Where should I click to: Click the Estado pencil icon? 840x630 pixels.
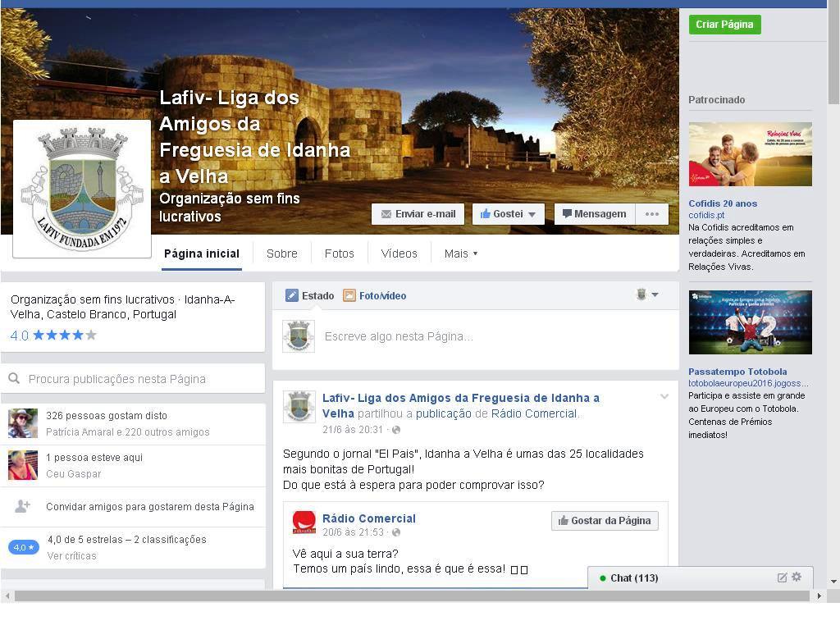291,295
